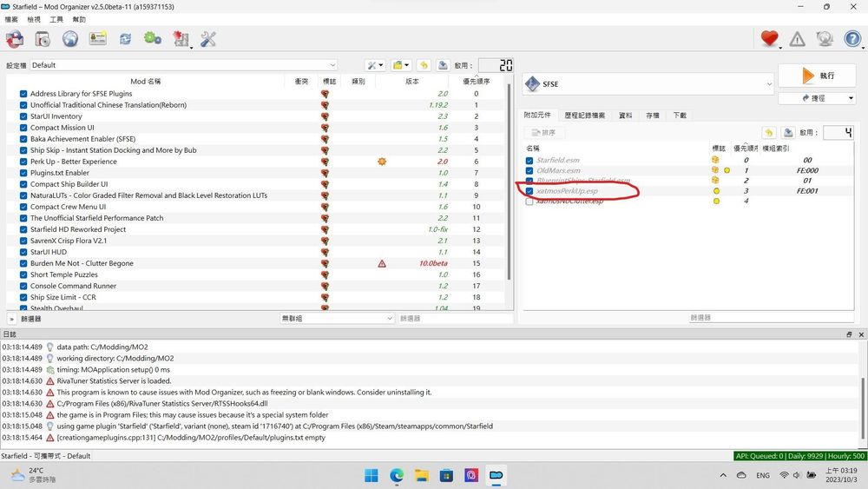Click the plugin filter input field
This screenshot has height=489, width=868.
pos(700,318)
